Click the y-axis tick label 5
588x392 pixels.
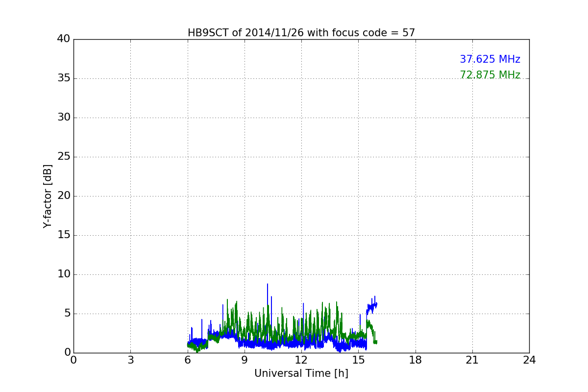pos(67,314)
